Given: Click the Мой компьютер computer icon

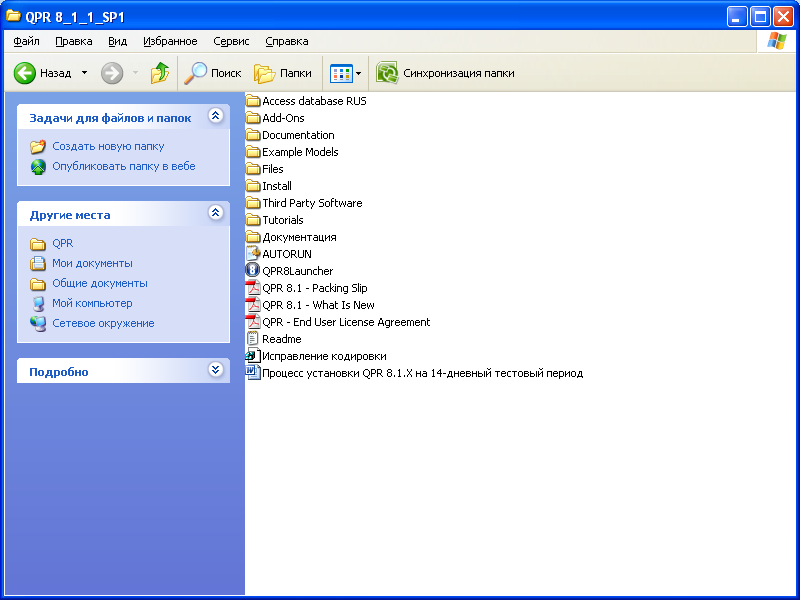Looking at the screenshot, I should pos(38,304).
